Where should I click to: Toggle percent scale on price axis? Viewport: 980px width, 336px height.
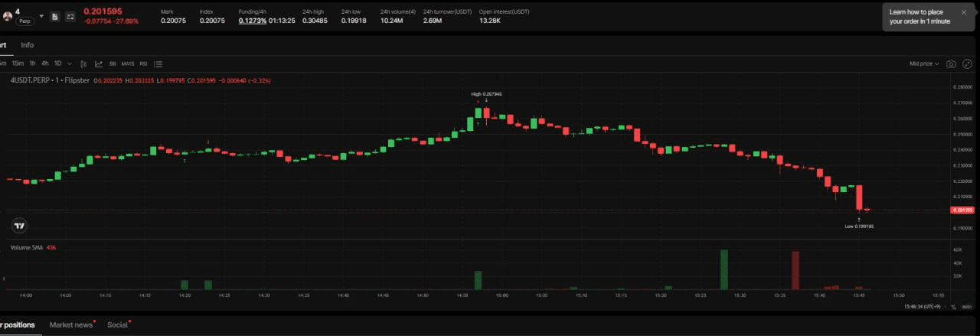click(x=953, y=307)
